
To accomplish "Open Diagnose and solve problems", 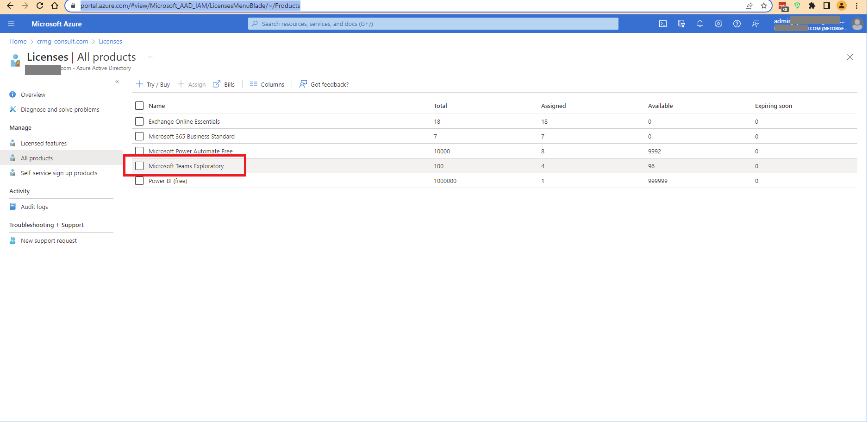I will 61,109.
